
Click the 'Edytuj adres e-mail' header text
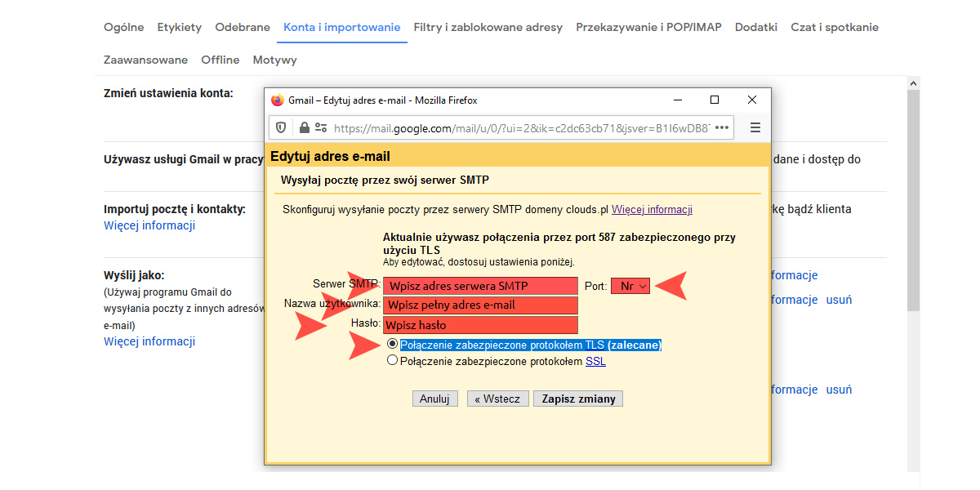point(331,156)
